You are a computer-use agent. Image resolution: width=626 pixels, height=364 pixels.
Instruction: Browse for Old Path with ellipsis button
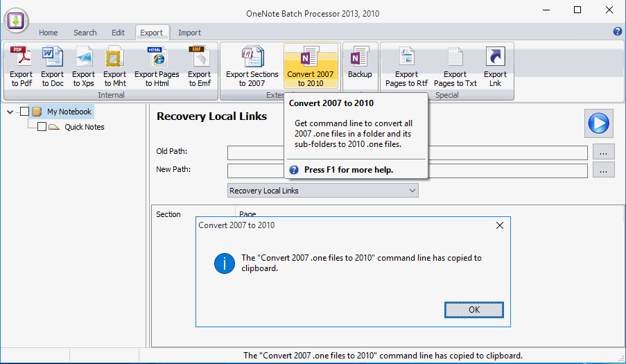(x=603, y=152)
